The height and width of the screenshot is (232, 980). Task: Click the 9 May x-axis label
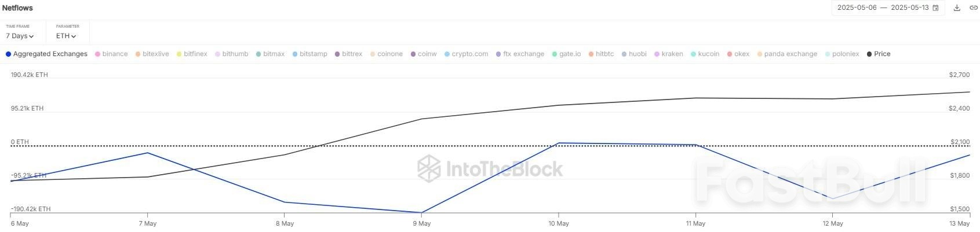[421, 223]
